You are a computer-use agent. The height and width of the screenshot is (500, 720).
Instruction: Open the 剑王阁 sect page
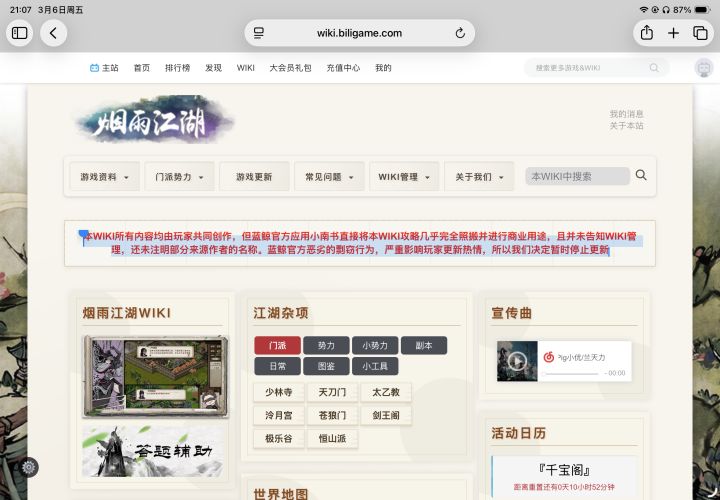pyautogui.click(x=386, y=416)
